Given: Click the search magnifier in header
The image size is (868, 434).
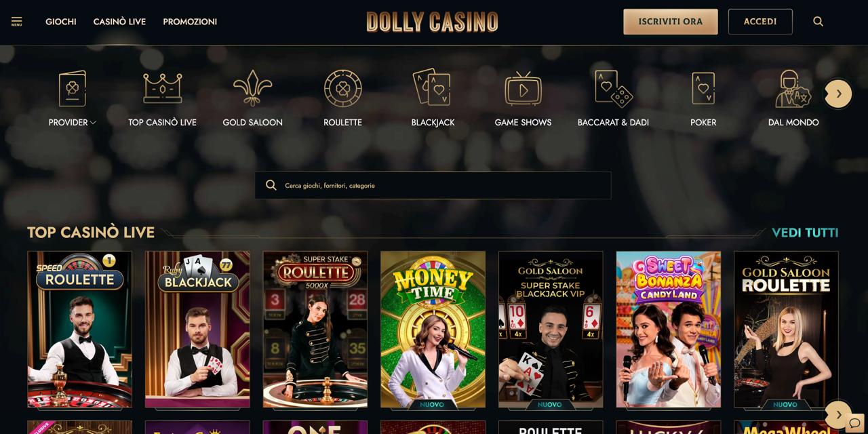Looking at the screenshot, I should (x=818, y=22).
